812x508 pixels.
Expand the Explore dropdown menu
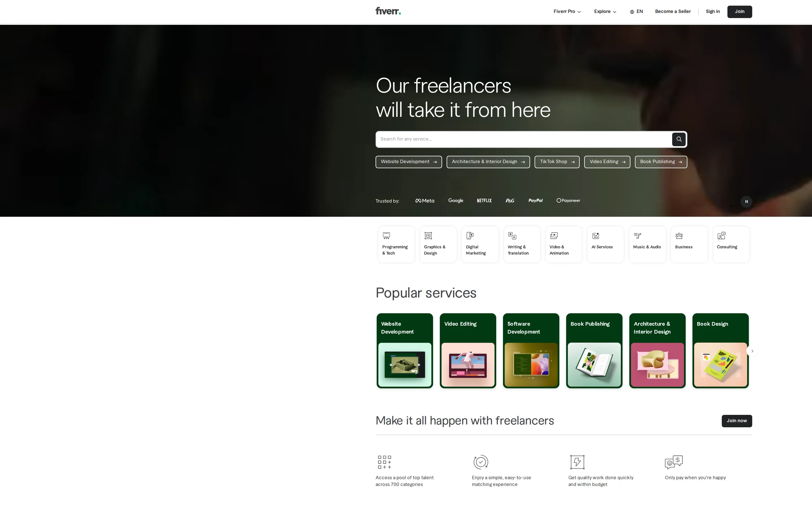[x=605, y=12]
